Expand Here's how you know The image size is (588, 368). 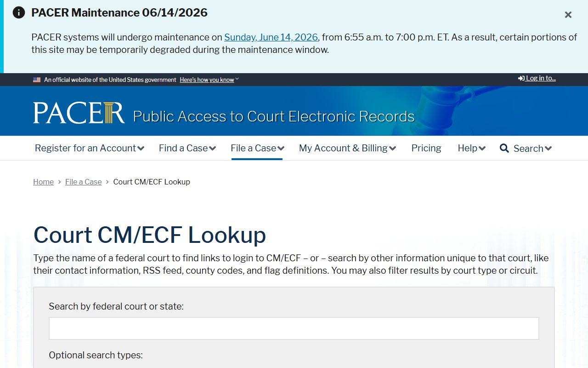pyautogui.click(x=209, y=80)
